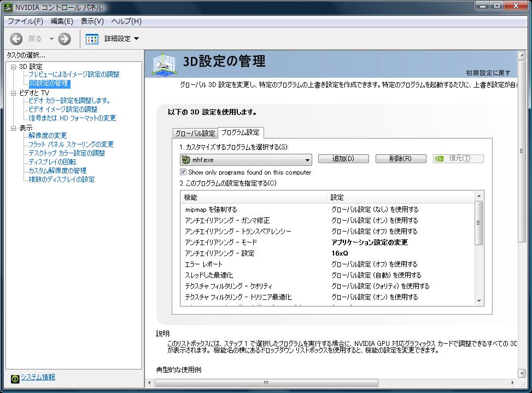This screenshot has width=532, height=393.
Task: Click the horizontal scrollbar thumb
Action: pyautogui.click(x=266, y=383)
